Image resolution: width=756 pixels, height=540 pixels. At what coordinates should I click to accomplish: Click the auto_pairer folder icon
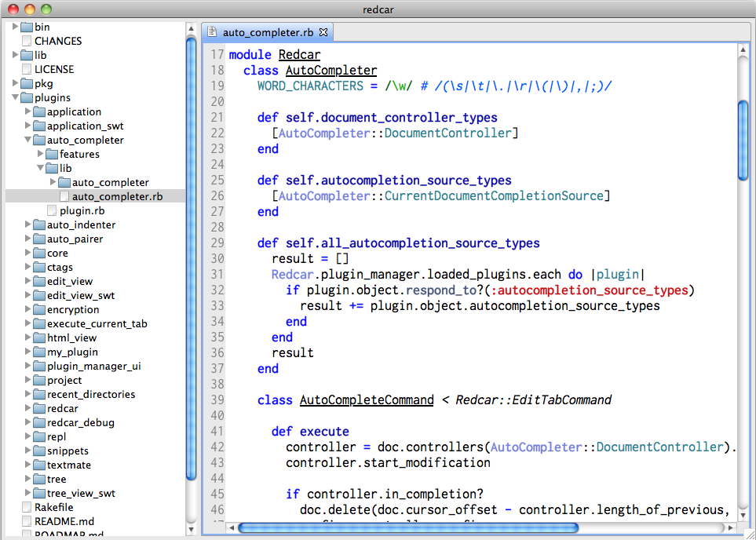click(x=39, y=239)
